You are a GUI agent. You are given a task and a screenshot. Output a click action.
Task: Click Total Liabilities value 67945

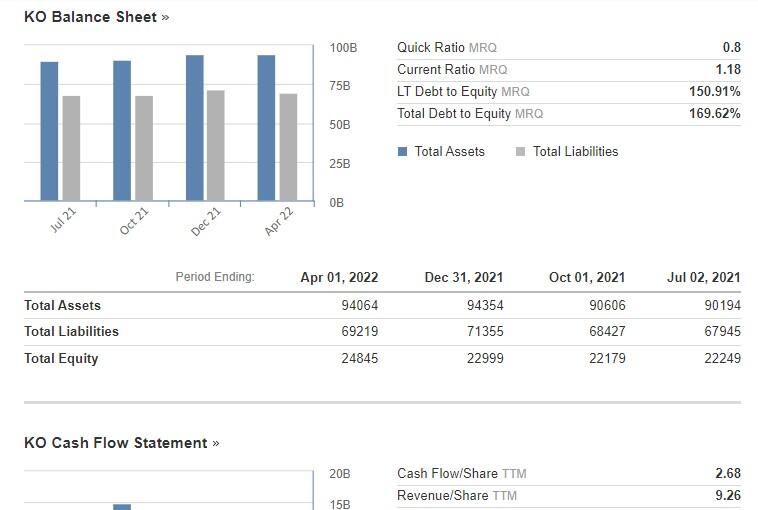(x=723, y=332)
